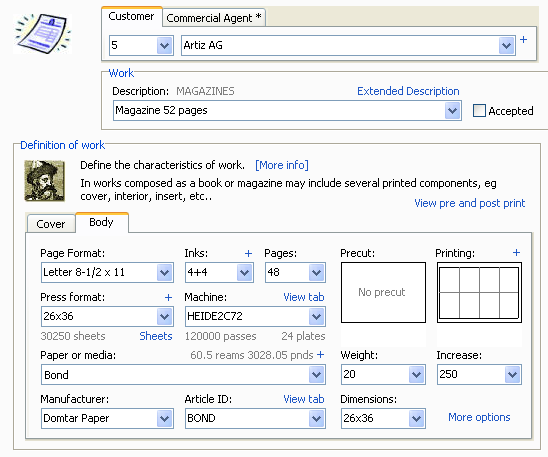Switch to the Commercial Agent tab
This screenshot has width=548, height=457.
[214, 18]
